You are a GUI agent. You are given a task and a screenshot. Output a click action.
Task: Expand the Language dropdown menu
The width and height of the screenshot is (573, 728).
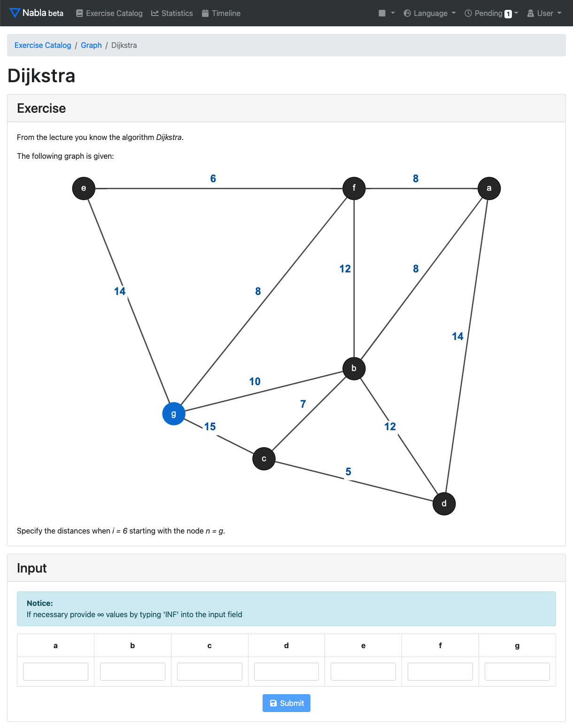point(430,13)
